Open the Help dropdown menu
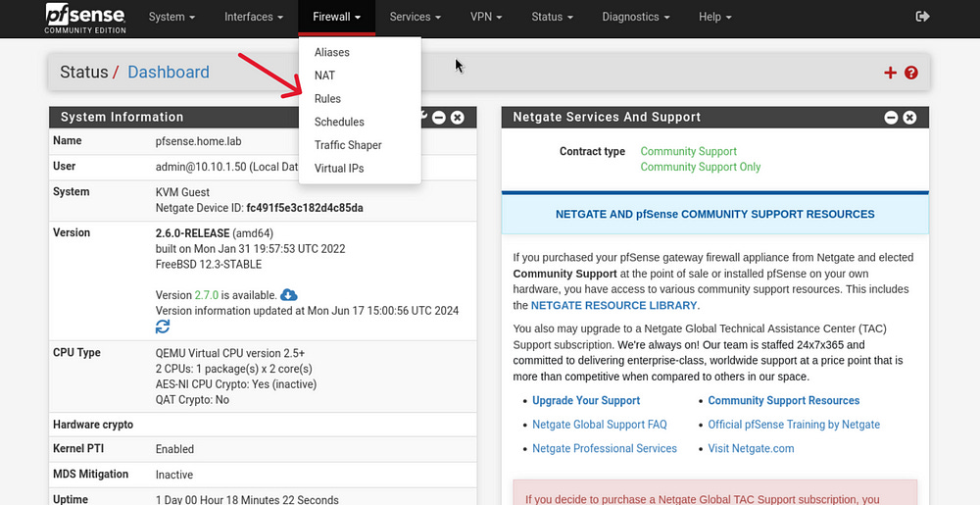 click(x=715, y=17)
